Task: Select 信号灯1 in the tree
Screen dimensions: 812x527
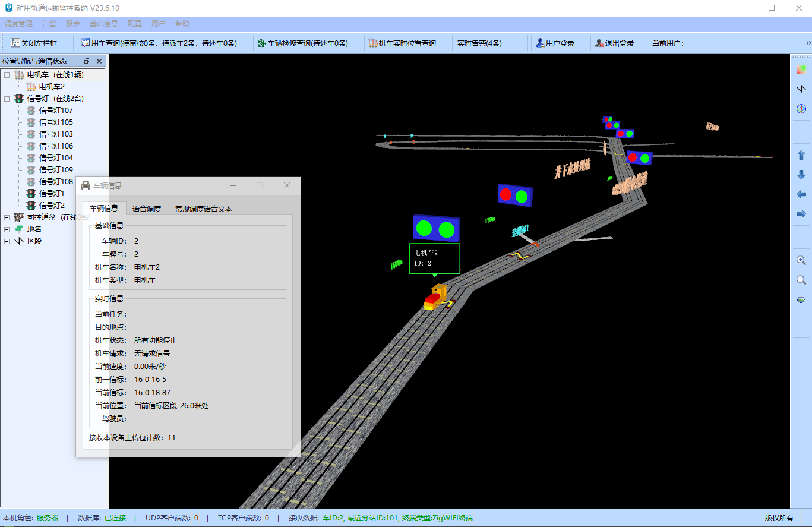Action: tap(51, 194)
